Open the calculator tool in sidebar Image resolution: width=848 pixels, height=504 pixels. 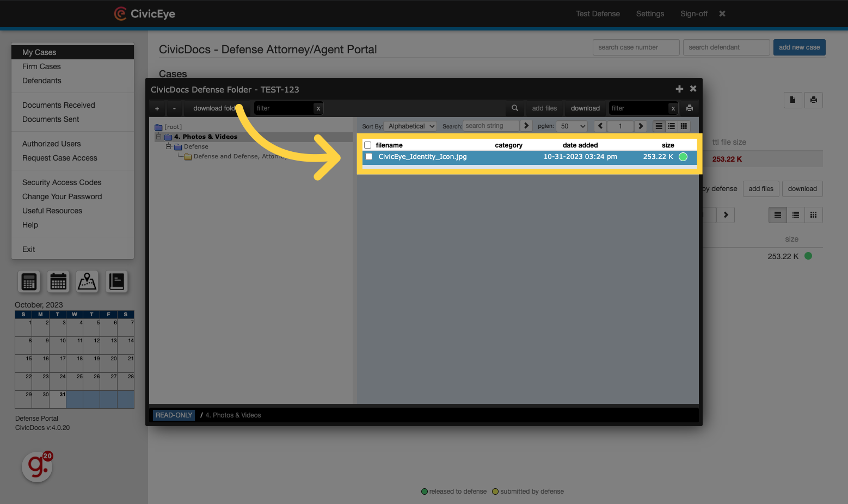coord(29,281)
